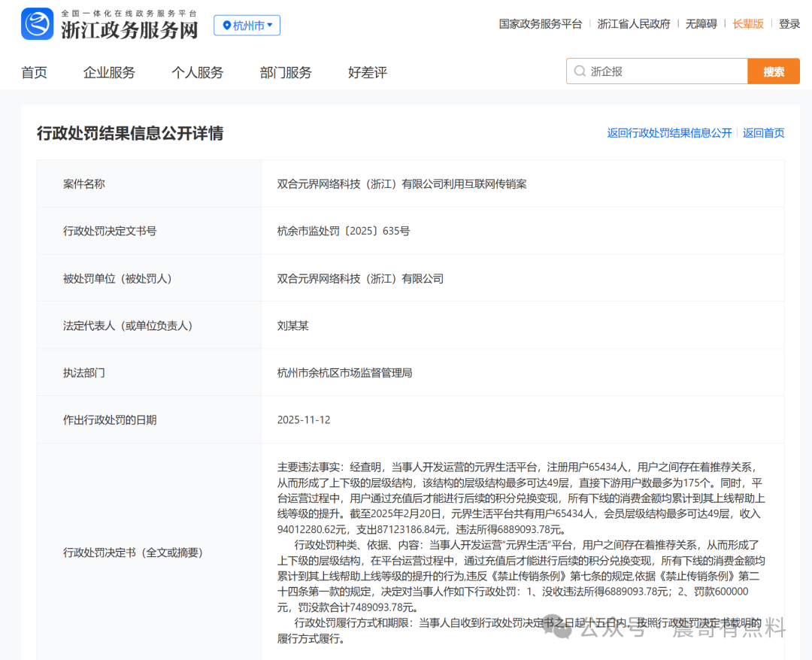Screen dimensions: 812x660
Task: Switch to the 长辈版 elder mode
Action: (748, 24)
